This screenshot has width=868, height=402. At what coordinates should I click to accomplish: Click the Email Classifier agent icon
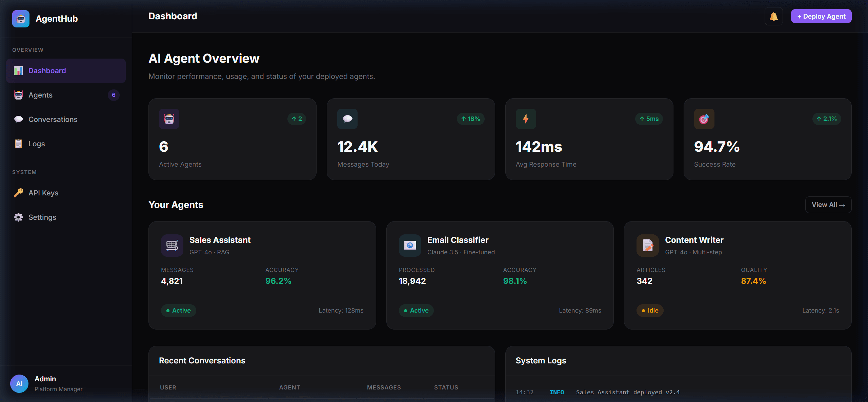pos(410,245)
